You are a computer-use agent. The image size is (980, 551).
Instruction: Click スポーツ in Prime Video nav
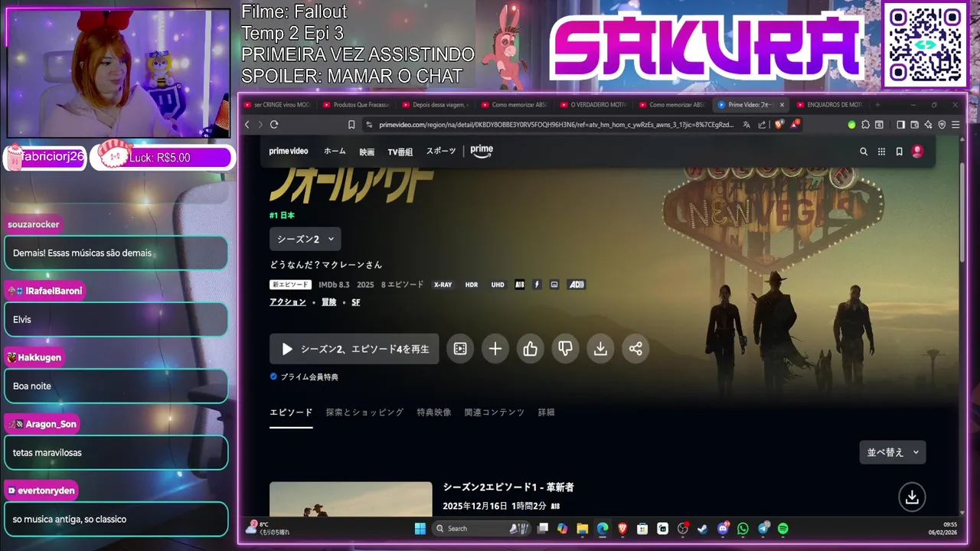pyautogui.click(x=441, y=152)
